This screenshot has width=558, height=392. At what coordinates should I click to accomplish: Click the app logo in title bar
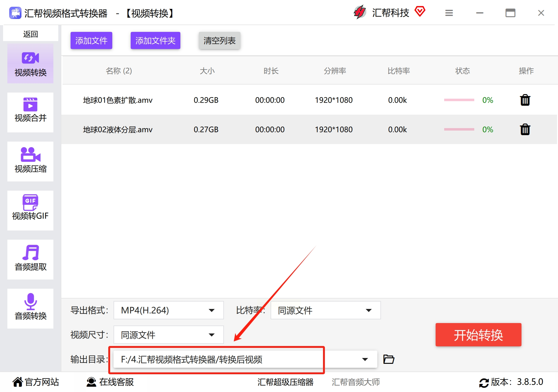tap(15, 13)
